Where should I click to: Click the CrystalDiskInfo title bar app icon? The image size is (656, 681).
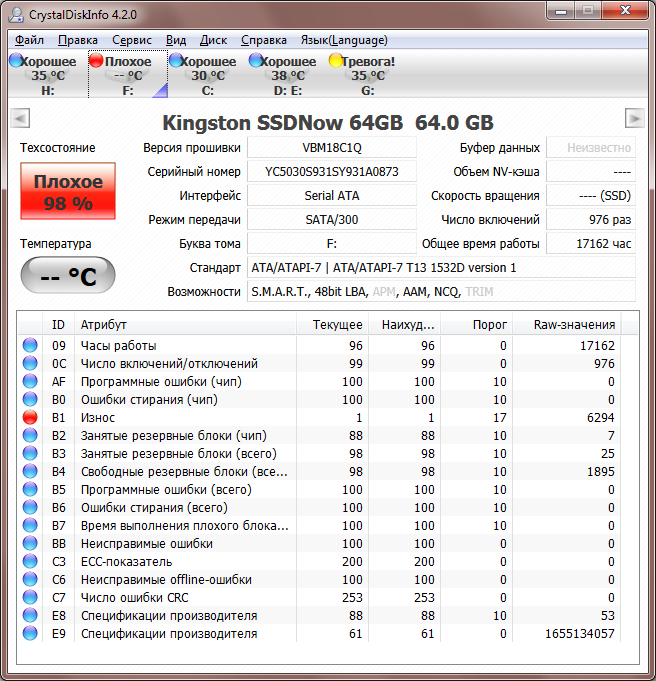(x=17, y=14)
